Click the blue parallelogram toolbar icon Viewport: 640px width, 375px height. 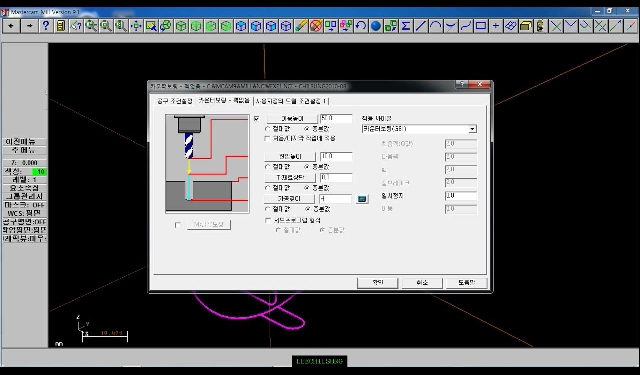(x=511, y=26)
